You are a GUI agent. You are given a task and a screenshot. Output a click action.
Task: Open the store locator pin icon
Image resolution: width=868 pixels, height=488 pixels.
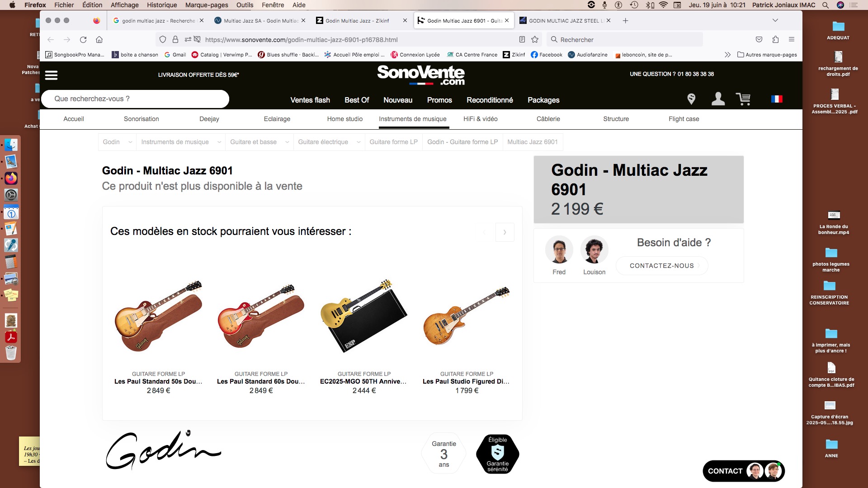pos(691,99)
